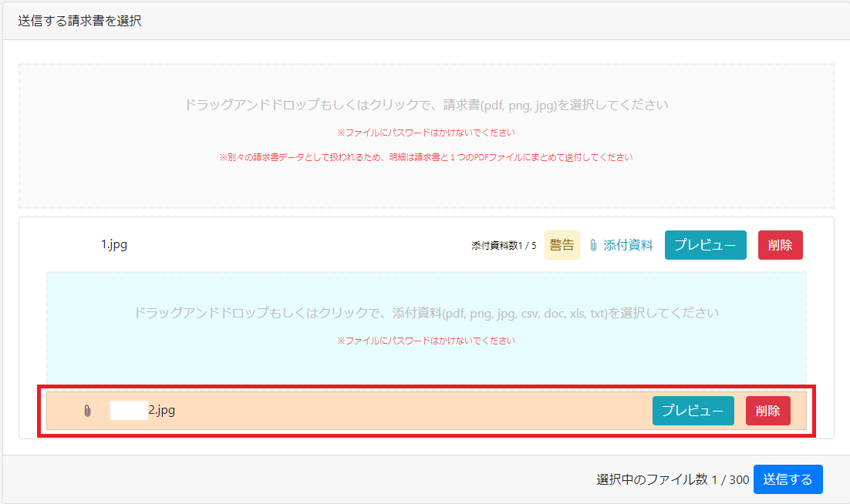The width and height of the screenshot is (850, 504).
Task: Click the red password warning in invoice zone
Action: pos(426,133)
